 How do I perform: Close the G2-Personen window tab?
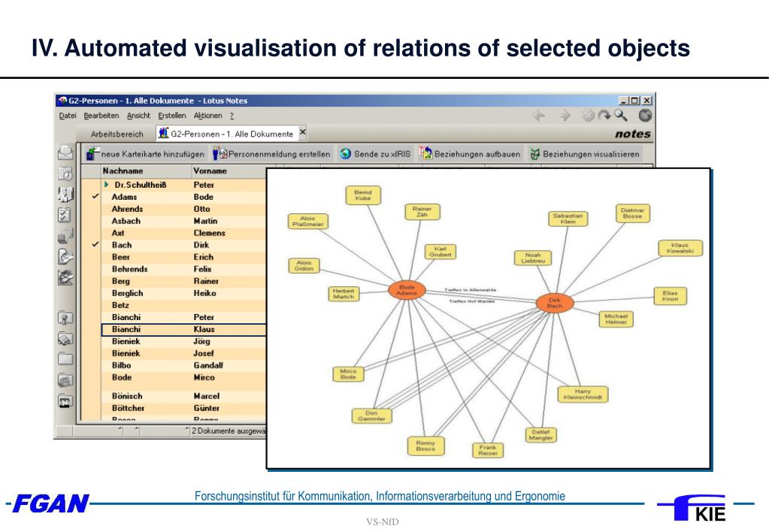303,132
